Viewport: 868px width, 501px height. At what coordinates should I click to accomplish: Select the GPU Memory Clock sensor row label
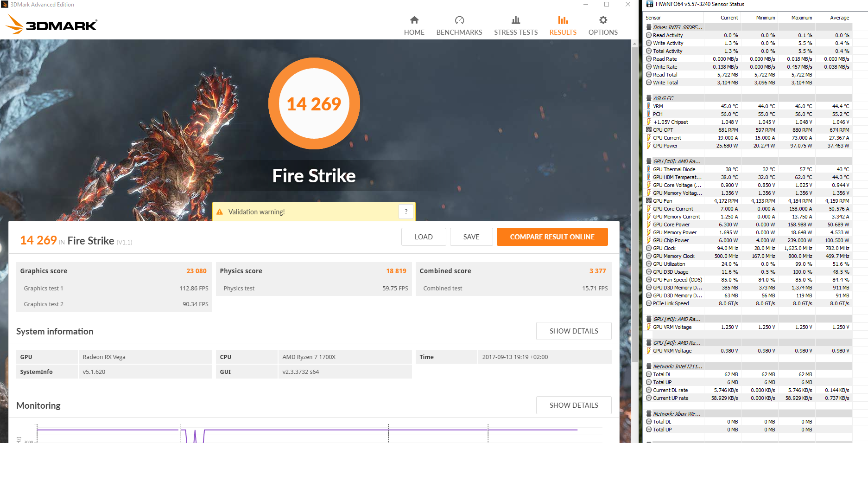point(674,256)
